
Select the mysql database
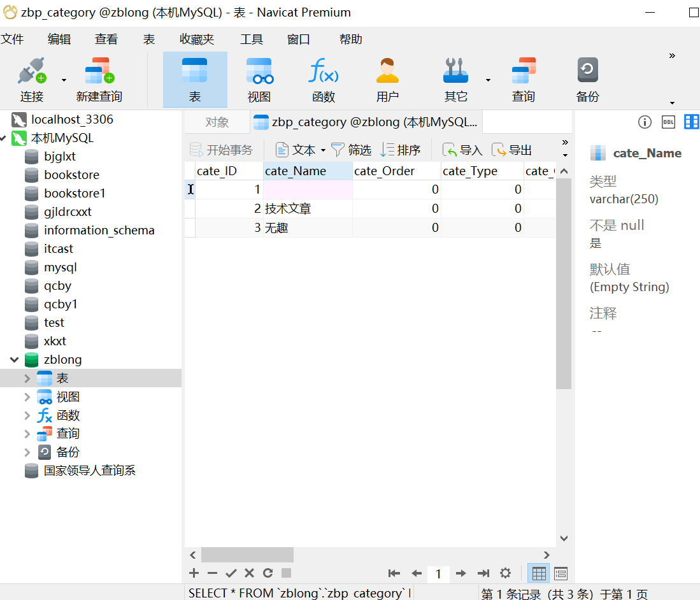[x=61, y=268]
